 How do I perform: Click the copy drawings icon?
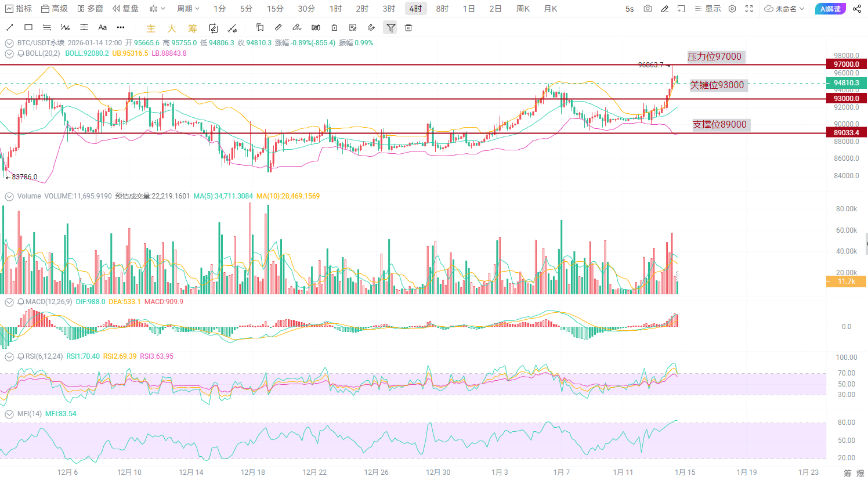coord(260,27)
